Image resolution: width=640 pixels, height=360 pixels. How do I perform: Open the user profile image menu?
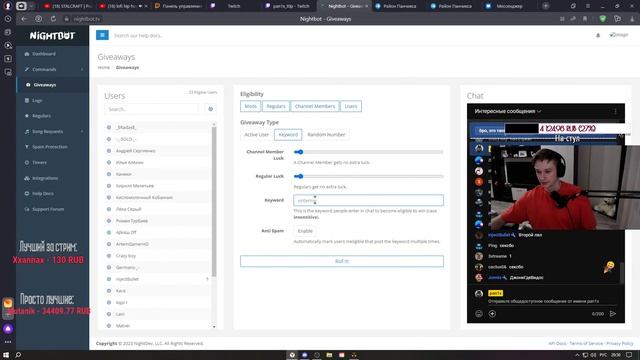(x=619, y=35)
